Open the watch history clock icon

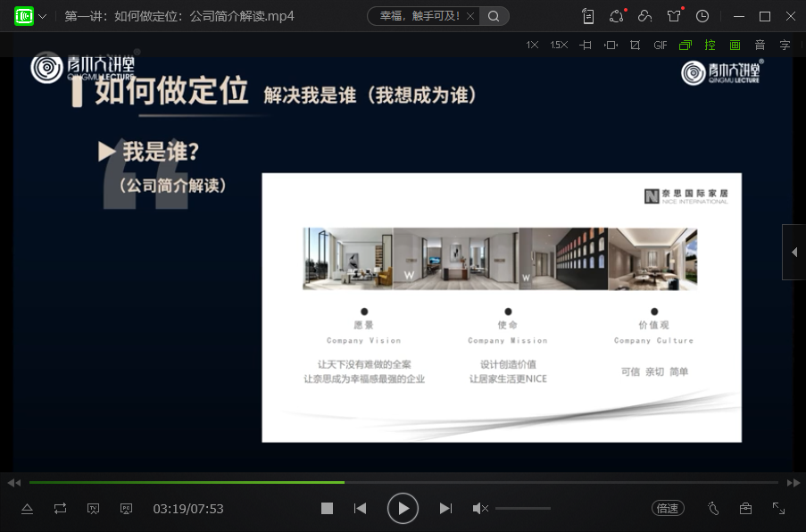[702, 16]
